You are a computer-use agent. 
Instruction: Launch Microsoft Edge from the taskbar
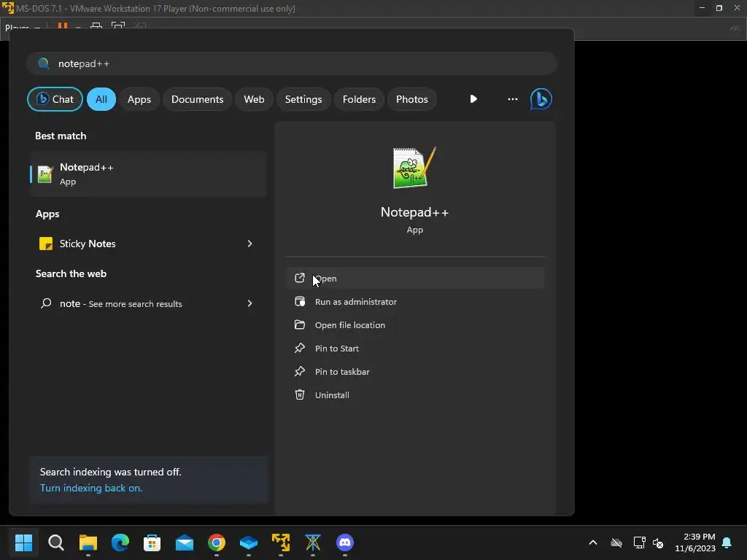point(120,542)
